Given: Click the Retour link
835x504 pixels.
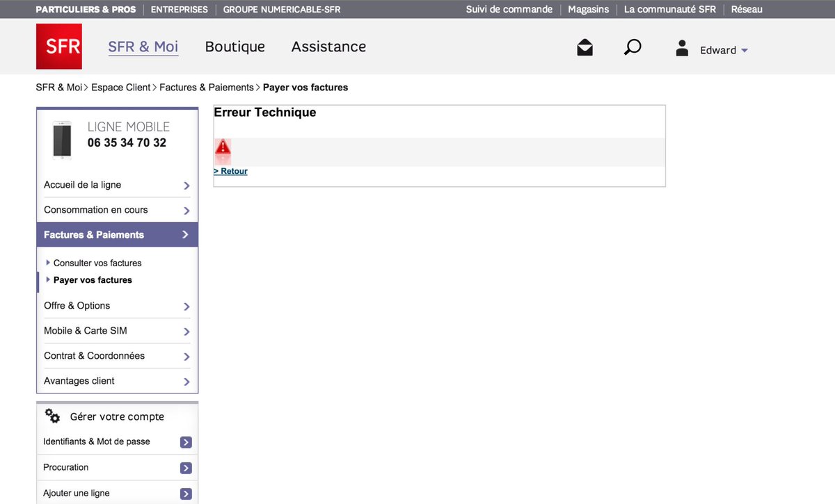Looking at the screenshot, I should click(x=231, y=171).
